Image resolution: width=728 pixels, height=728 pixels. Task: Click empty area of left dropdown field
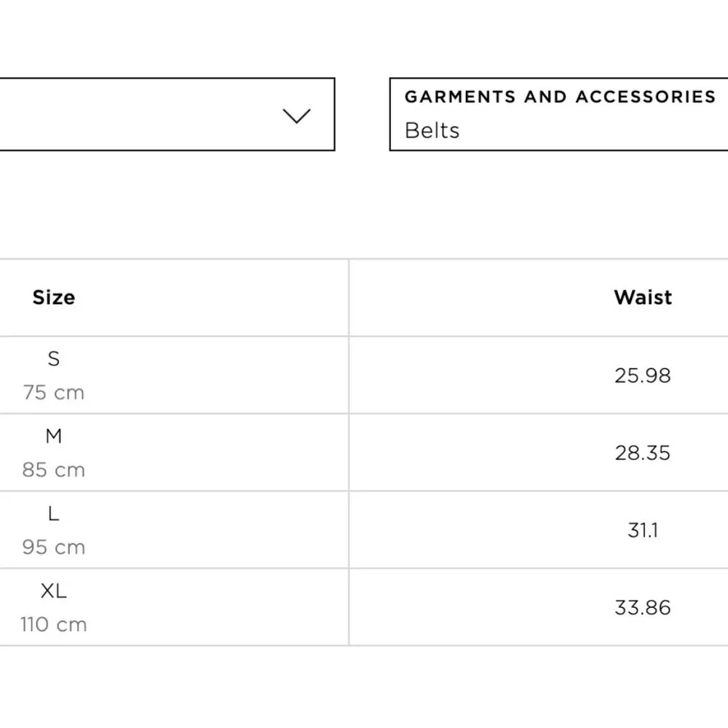coord(139,114)
